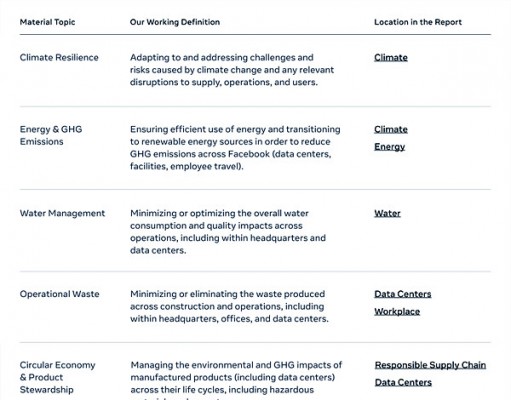Open the Water report section link
The width and height of the screenshot is (511, 400).
387,213
